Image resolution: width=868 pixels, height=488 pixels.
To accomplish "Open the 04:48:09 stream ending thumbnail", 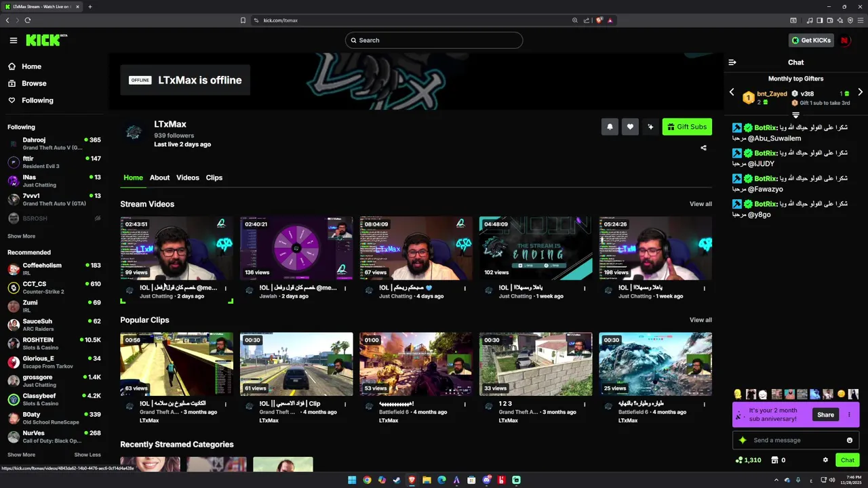I will pyautogui.click(x=536, y=248).
